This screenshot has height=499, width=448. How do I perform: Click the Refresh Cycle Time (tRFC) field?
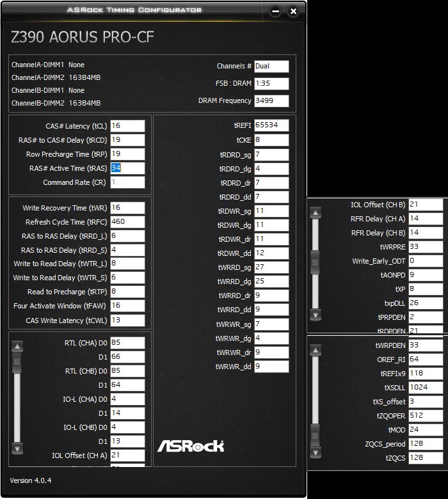(127, 222)
